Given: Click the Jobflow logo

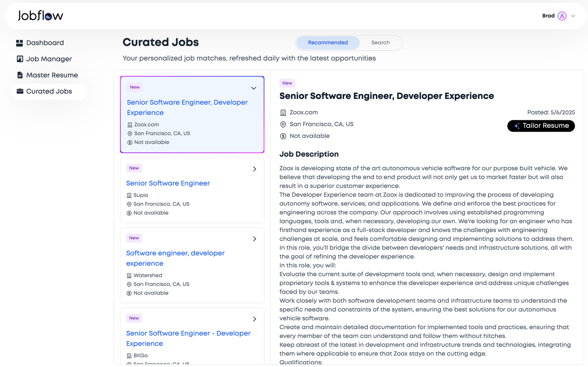Looking at the screenshot, I should click(40, 15).
